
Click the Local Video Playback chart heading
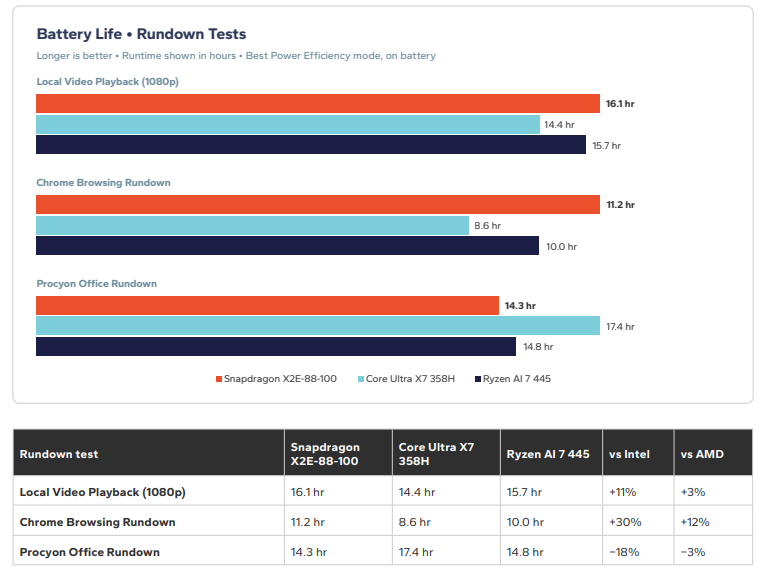pyautogui.click(x=108, y=81)
